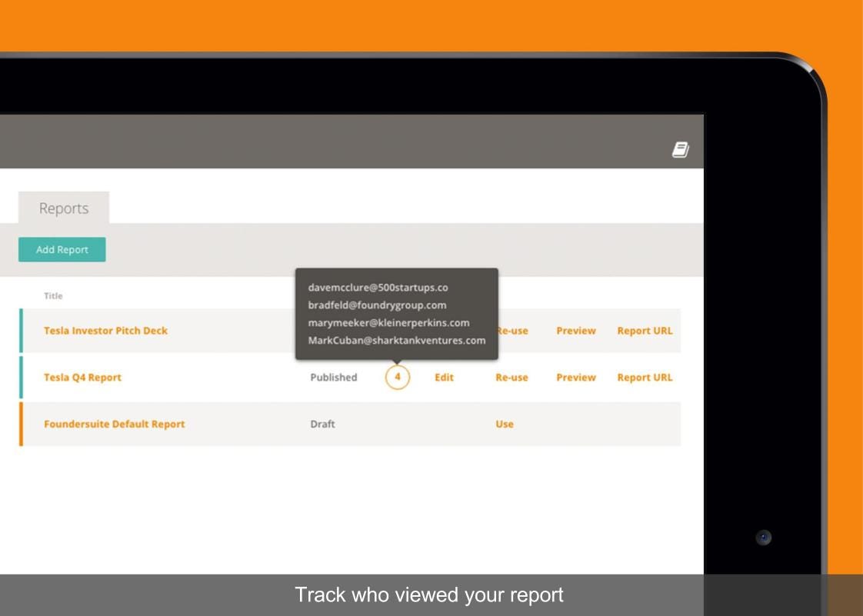Image resolution: width=863 pixels, height=616 pixels.
Task: Preview the Tesla Investor Pitch Deck
Action: click(576, 330)
